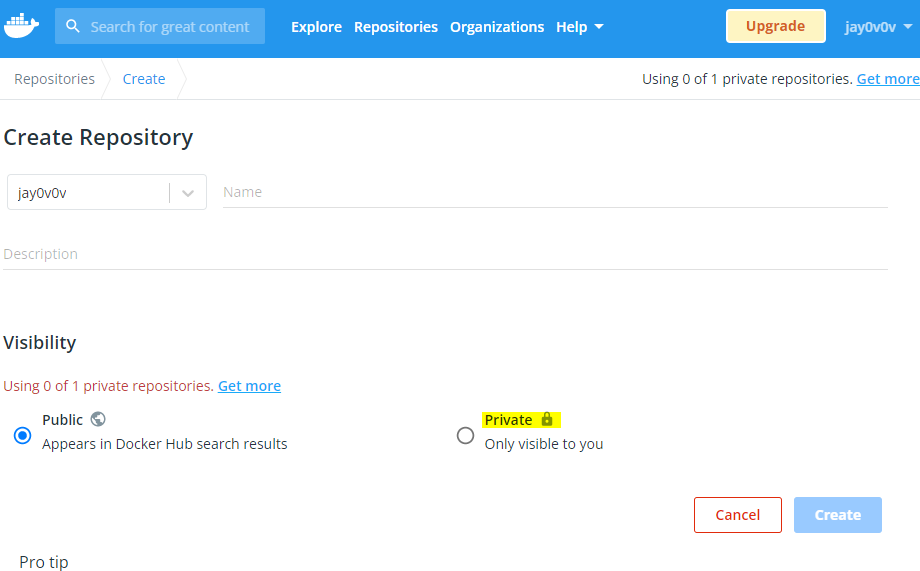This screenshot has width=920, height=571.
Task: Click Get more link in header bar
Action: [888, 79]
